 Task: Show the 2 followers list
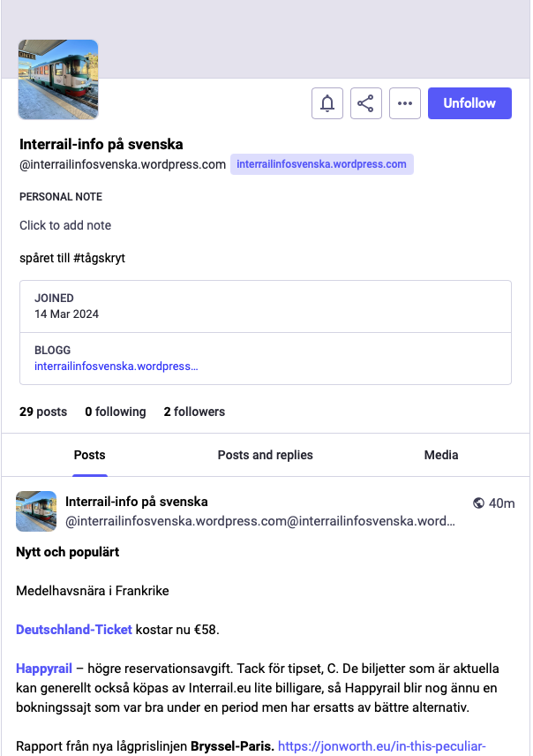[x=194, y=412]
